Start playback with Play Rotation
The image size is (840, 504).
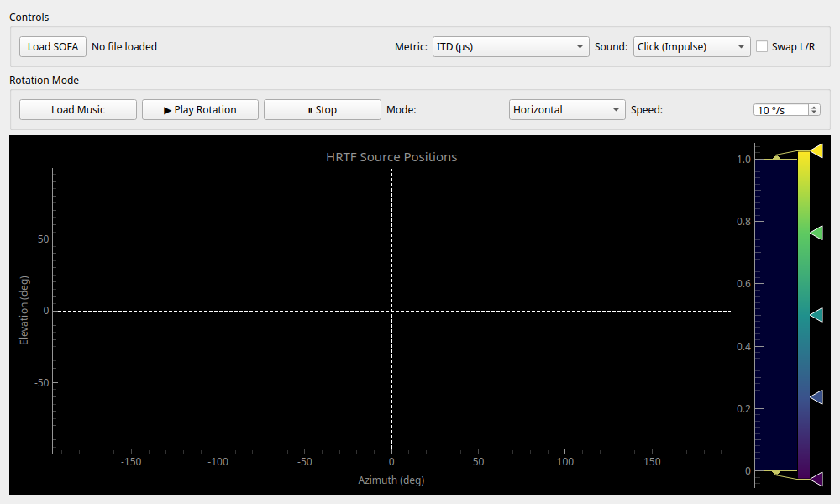coord(200,110)
